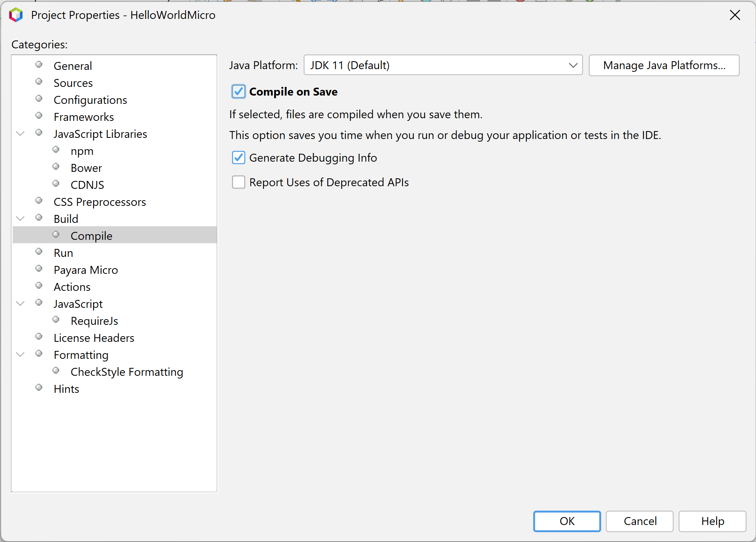Click Manage Java Platforms

point(664,65)
